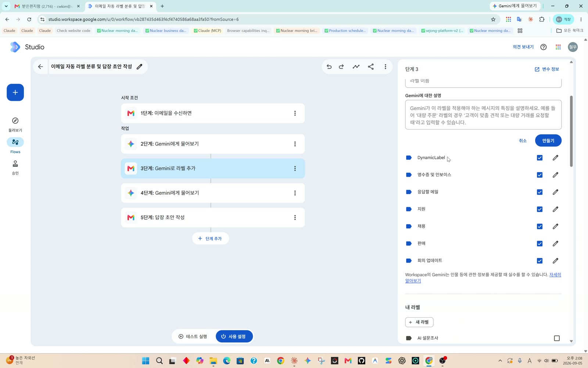Click the undo arrow in flow toolbar
This screenshot has width=588, height=368.
tap(329, 67)
